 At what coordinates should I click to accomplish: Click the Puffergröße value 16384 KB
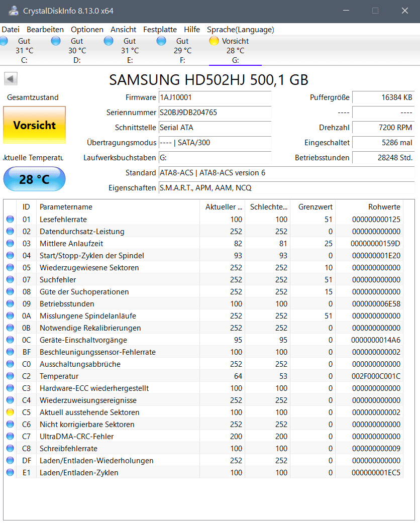[x=383, y=97]
